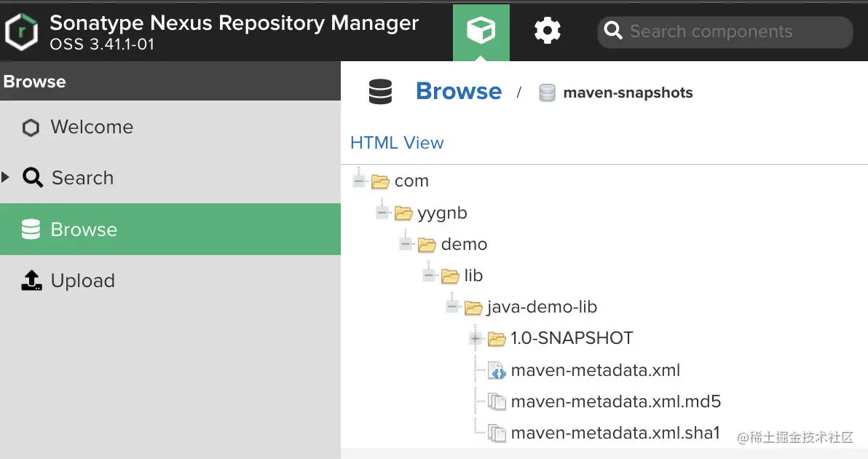The height and width of the screenshot is (459, 868).
Task: Click the maven-snapshots repository database icon
Action: coord(547,93)
